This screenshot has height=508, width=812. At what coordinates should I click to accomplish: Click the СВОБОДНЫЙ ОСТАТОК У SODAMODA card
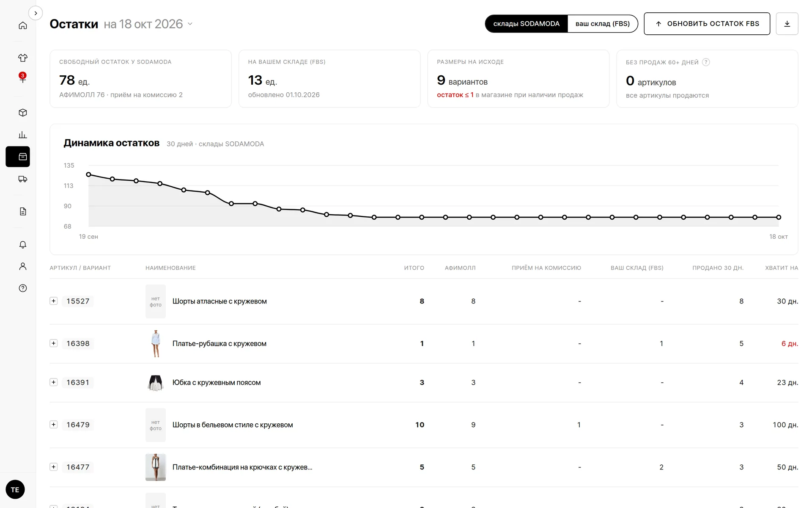pyautogui.click(x=140, y=79)
